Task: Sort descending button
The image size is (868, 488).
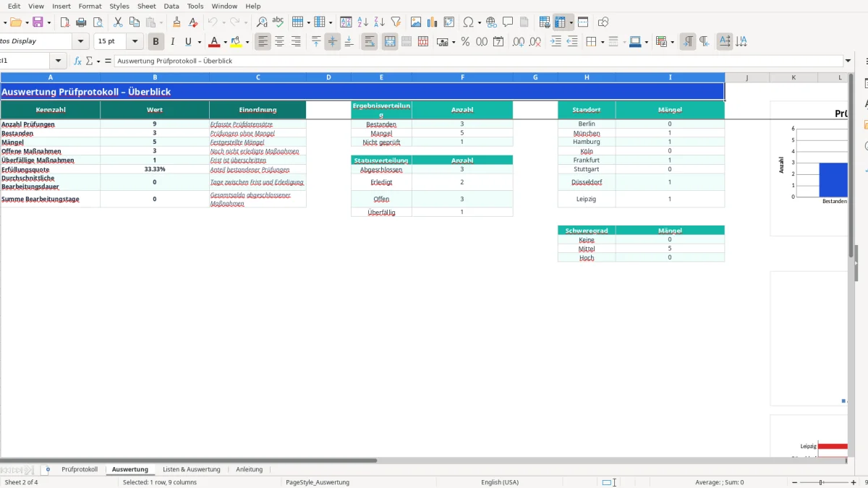Action: 379,22
